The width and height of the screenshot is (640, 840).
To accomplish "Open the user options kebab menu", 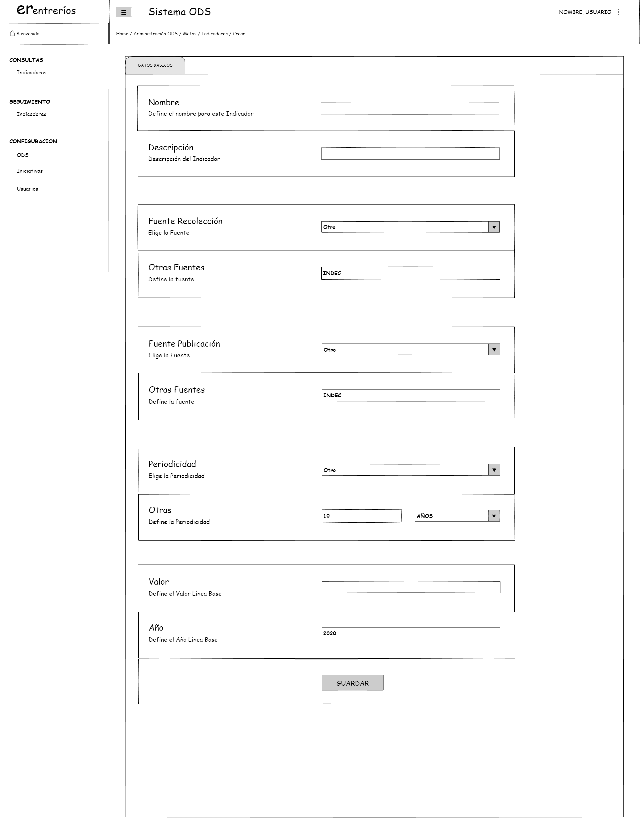I will (x=618, y=12).
